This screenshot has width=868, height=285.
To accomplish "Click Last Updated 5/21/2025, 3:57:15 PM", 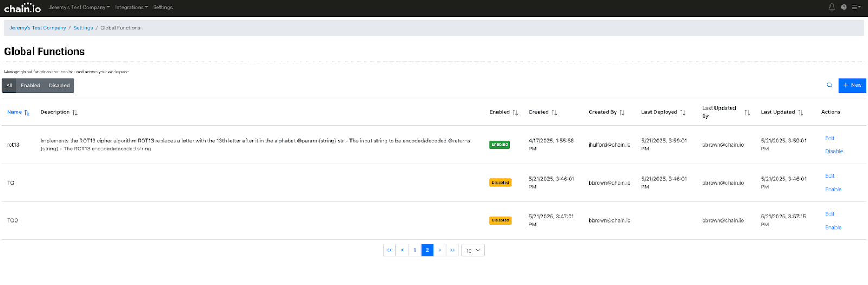I will [783, 220].
